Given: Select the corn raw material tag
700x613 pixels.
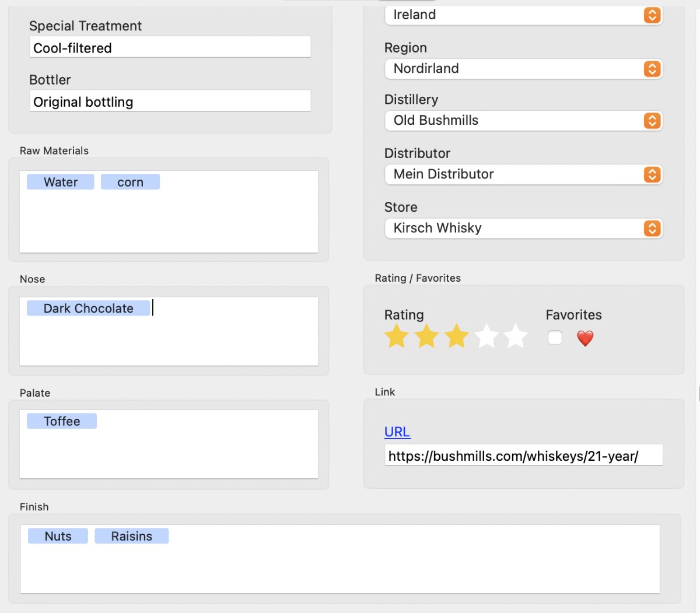Looking at the screenshot, I should (130, 182).
